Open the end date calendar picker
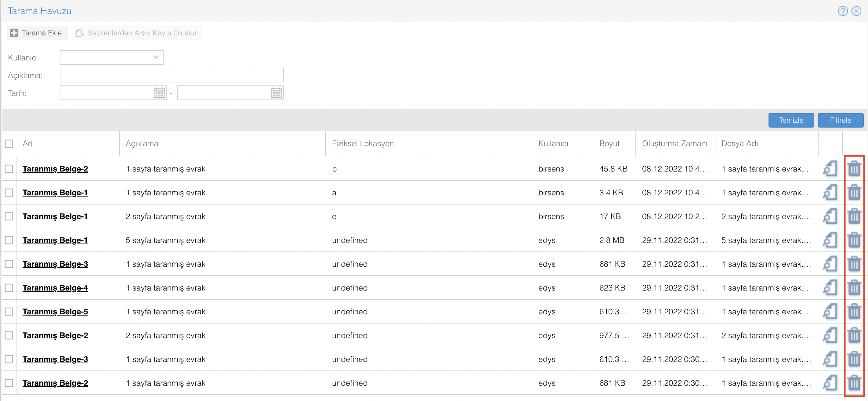The image size is (868, 401). coord(276,93)
